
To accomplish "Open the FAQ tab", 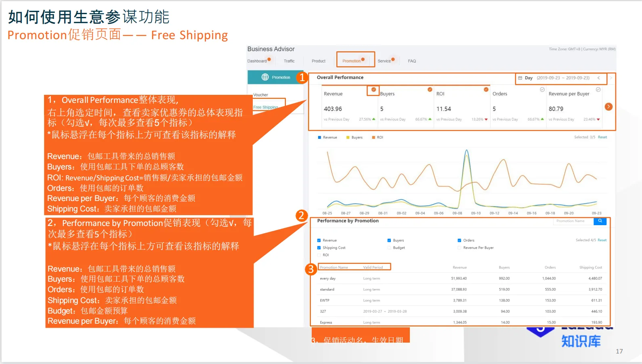I will pos(412,61).
